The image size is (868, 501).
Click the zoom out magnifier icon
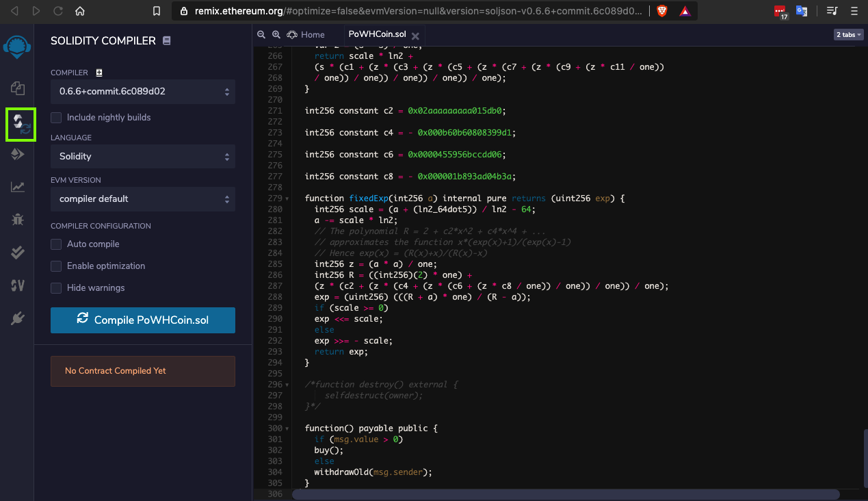261,35
